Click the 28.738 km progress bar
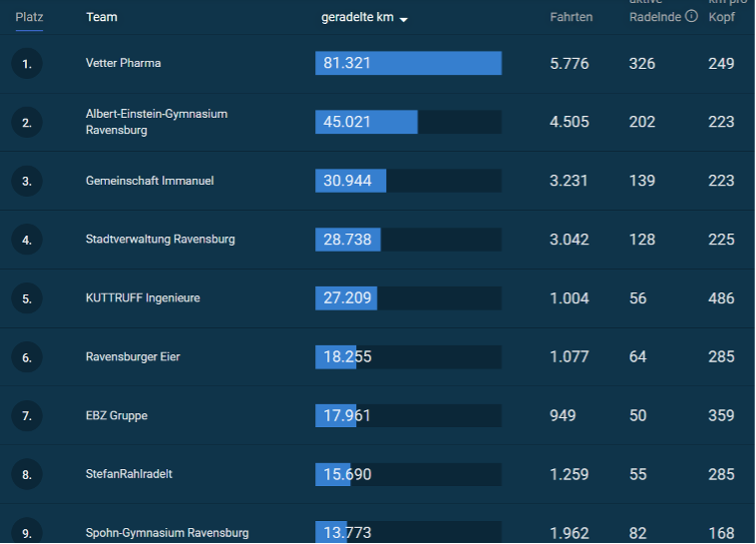The height and width of the screenshot is (544, 756). (408, 240)
